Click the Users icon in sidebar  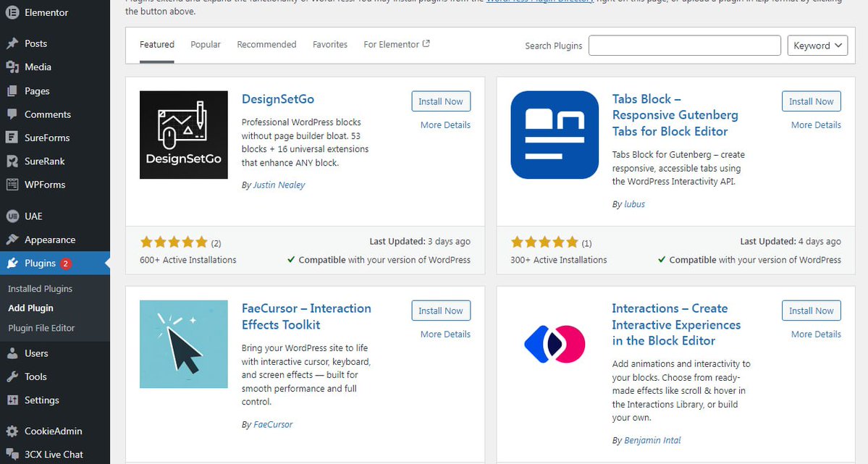pos(12,353)
